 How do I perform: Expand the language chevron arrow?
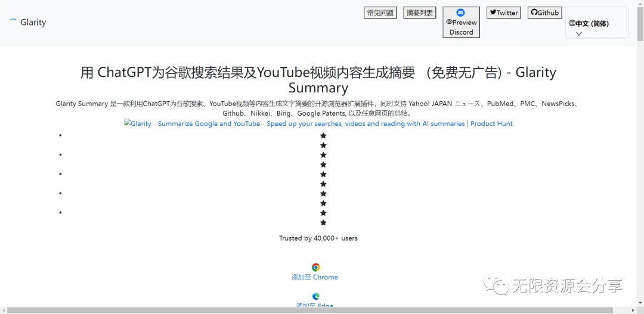coord(578,33)
